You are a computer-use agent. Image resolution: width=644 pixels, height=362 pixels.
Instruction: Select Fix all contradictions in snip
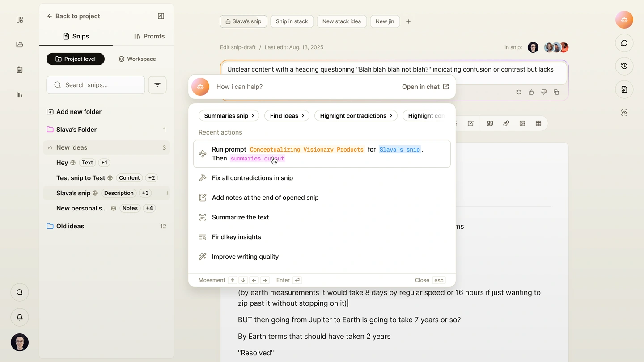pos(322,178)
